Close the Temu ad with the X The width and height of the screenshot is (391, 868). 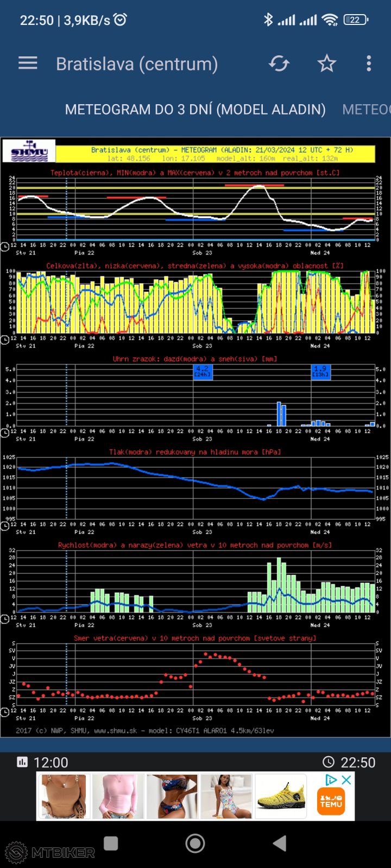346,780
